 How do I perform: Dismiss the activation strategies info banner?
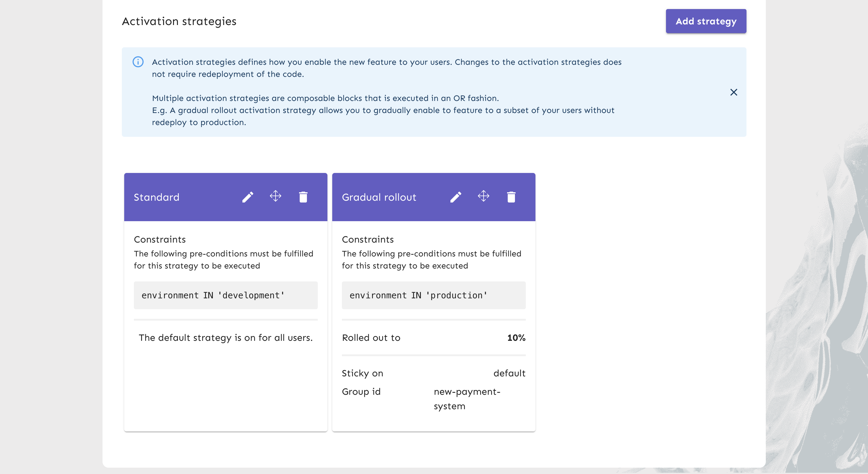click(734, 92)
